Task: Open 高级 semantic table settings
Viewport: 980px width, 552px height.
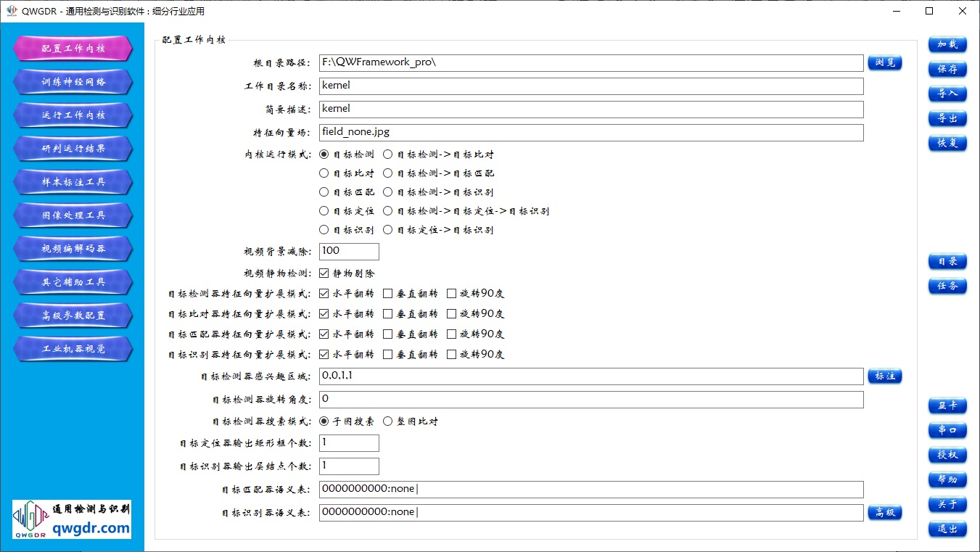Action: pyautogui.click(x=884, y=512)
